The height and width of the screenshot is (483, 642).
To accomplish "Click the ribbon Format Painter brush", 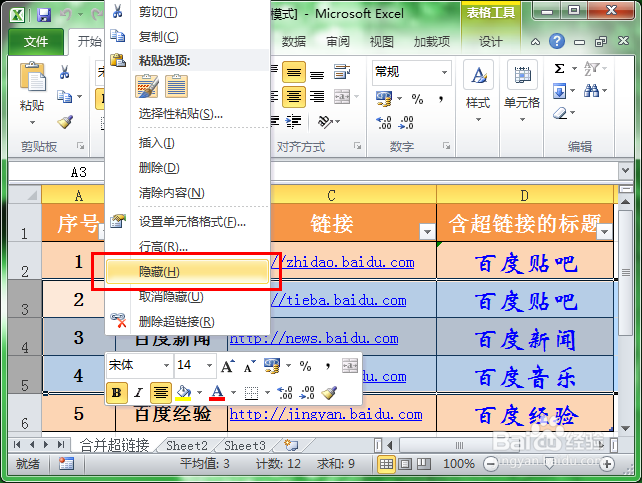I will (x=65, y=122).
